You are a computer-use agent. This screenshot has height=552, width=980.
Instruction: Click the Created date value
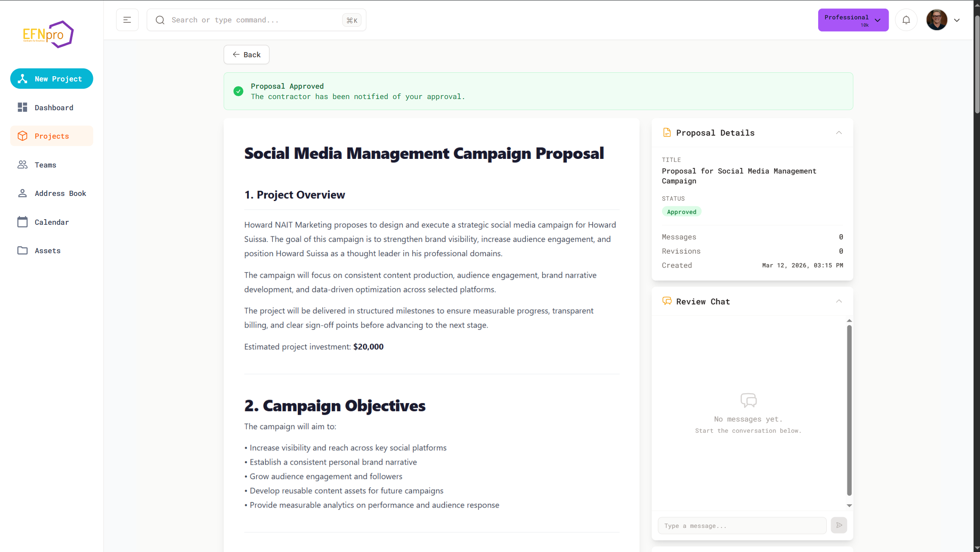point(803,265)
